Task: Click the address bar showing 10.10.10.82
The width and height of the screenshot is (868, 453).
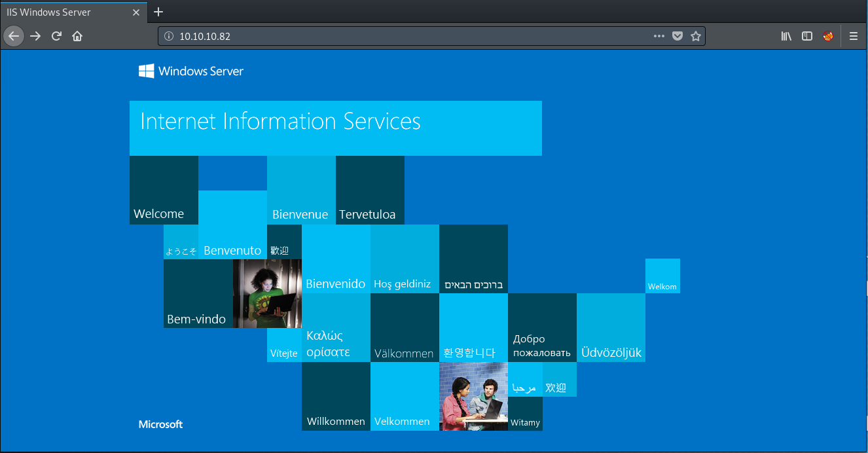Action: (393, 37)
